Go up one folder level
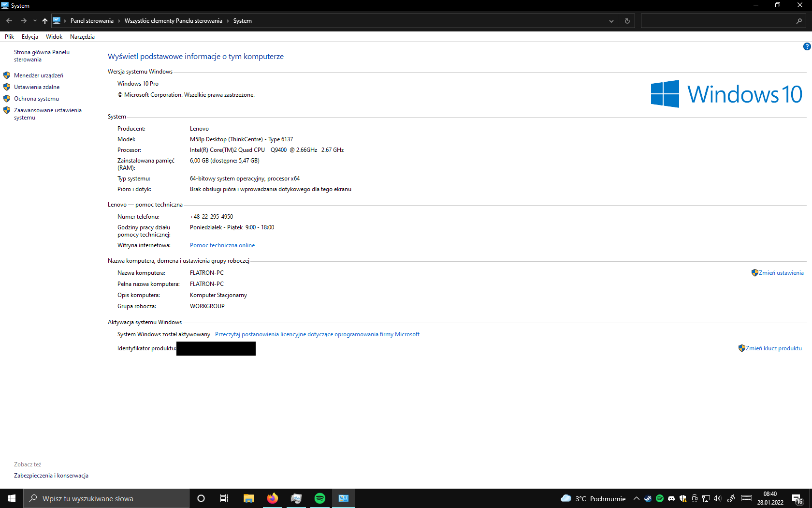 [45, 21]
